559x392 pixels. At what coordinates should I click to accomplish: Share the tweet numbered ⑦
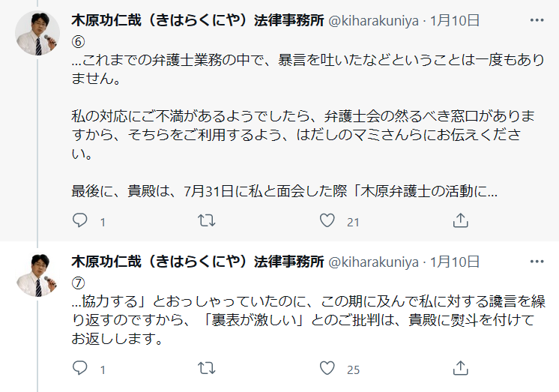(462, 368)
